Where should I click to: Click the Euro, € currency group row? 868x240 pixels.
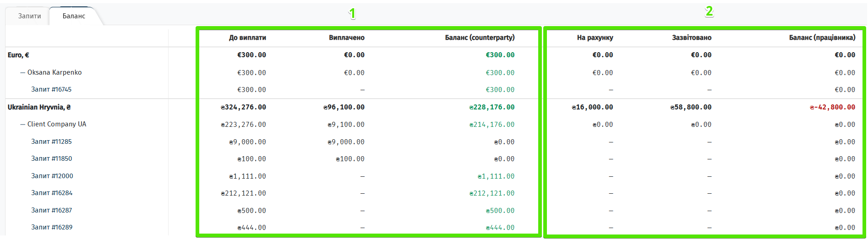pos(18,55)
